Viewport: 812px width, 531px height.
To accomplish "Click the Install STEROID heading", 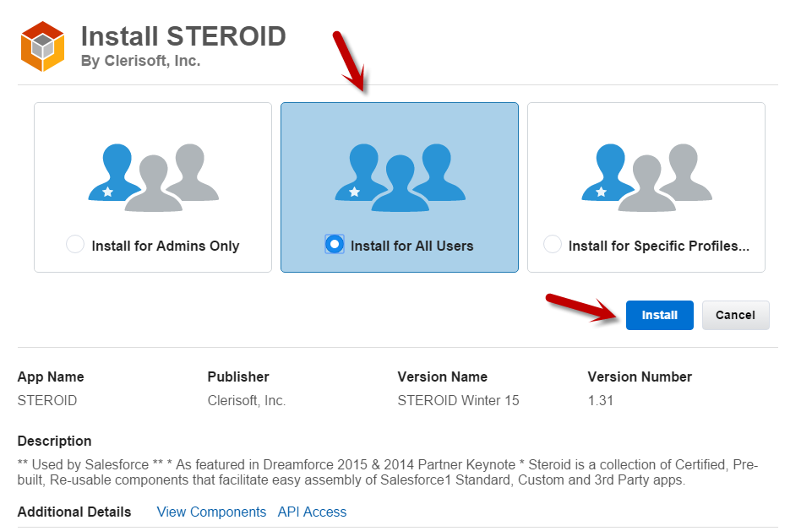I will click(183, 36).
